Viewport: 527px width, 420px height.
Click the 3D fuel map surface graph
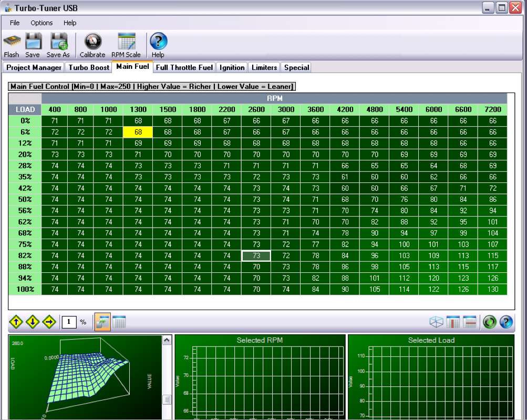pos(86,377)
